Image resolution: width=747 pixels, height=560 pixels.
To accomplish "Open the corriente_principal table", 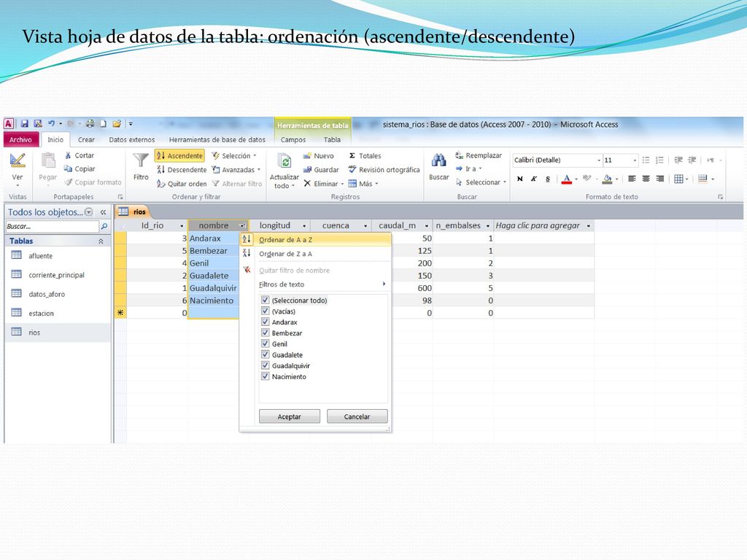I will point(57,275).
